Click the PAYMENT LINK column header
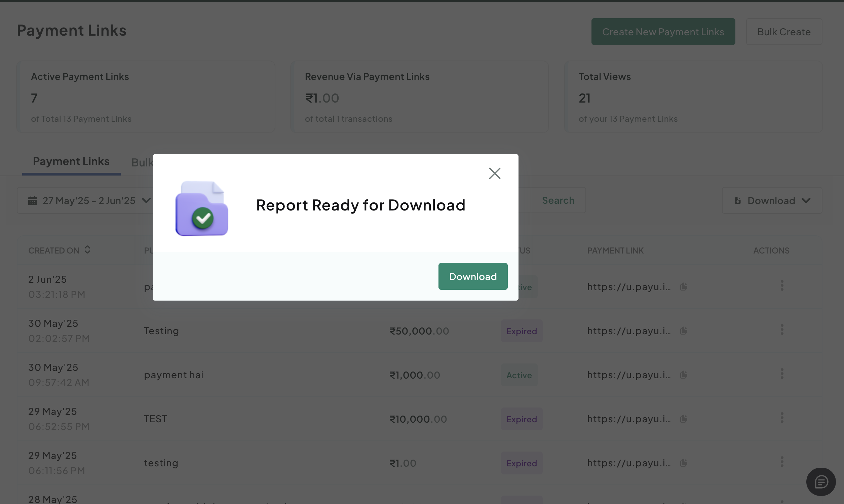844x504 pixels. tap(615, 250)
